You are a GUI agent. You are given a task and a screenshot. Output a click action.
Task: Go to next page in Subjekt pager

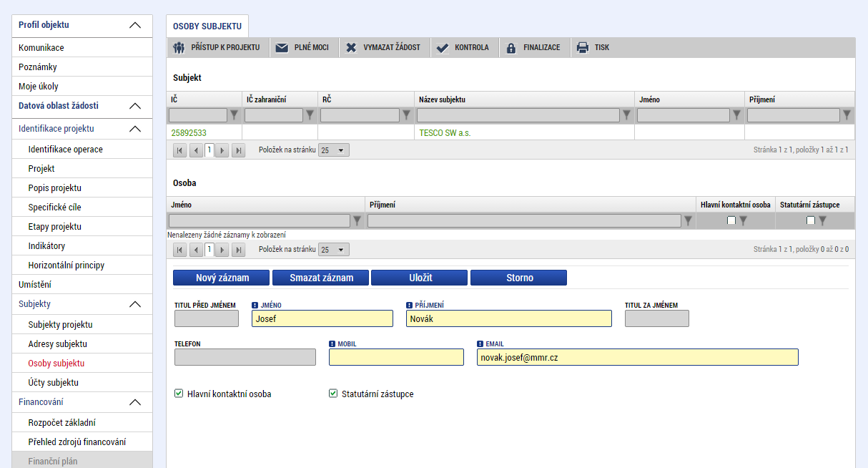[222, 150]
